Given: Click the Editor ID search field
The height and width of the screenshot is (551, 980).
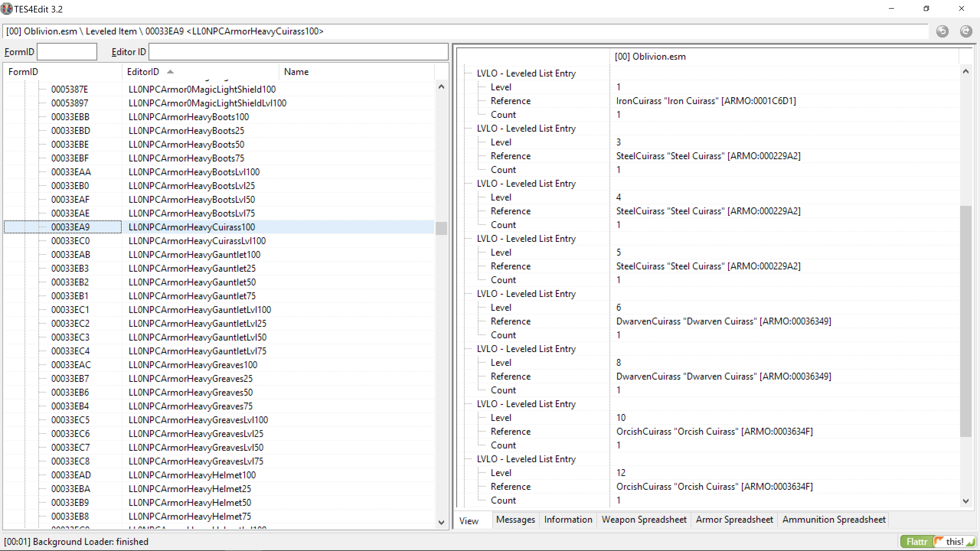Looking at the screenshot, I should tap(298, 52).
